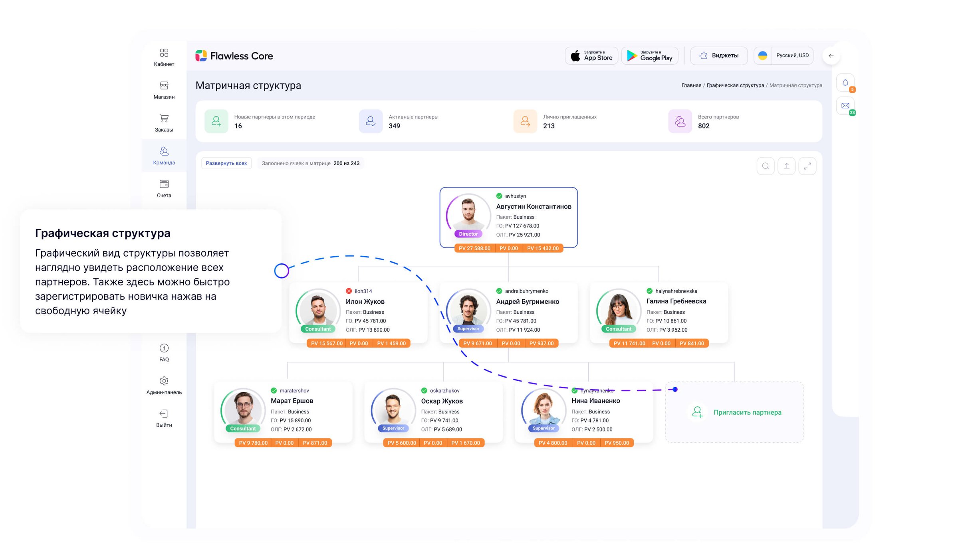Click the Развернуть всех button
The width and height of the screenshot is (980, 548).
click(x=226, y=163)
